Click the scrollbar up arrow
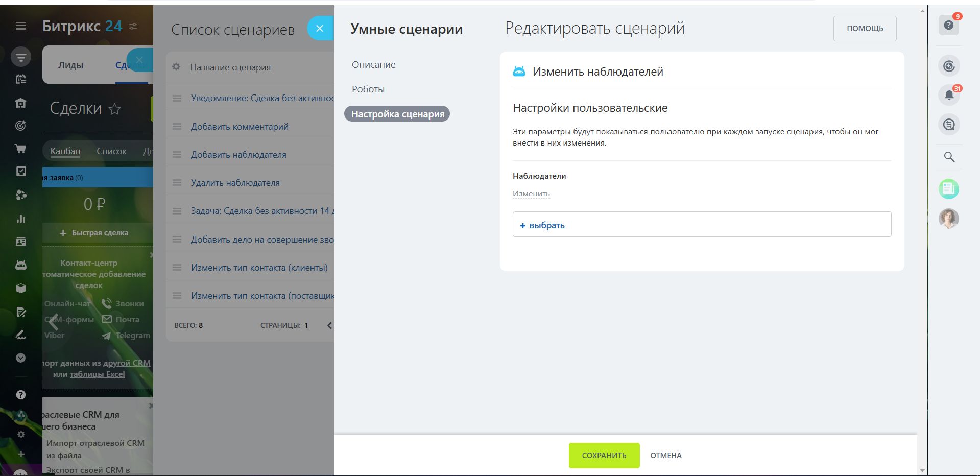980x476 pixels. click(x=922, y=11)
